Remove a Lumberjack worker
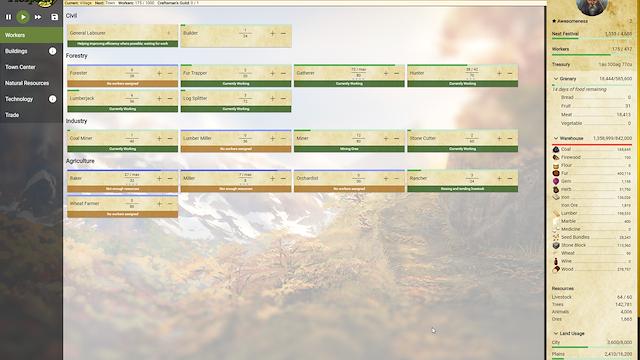The width and height of the screenshot is (640, 360). tap(170, 98)
